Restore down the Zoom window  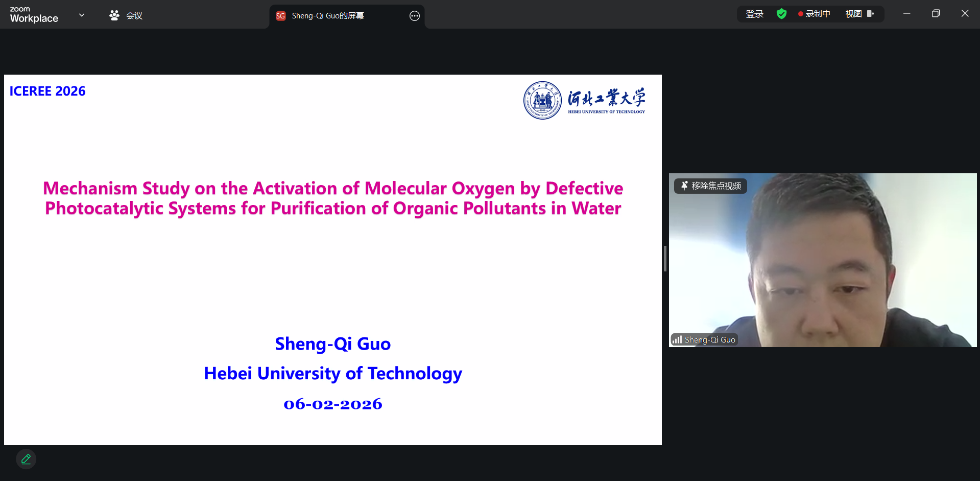tap(936, 14)
